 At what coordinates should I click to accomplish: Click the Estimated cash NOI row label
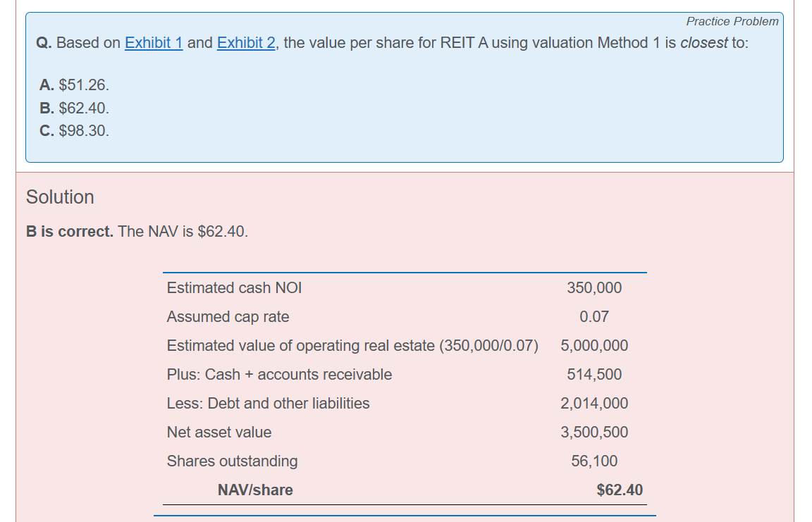pos(234,287)
